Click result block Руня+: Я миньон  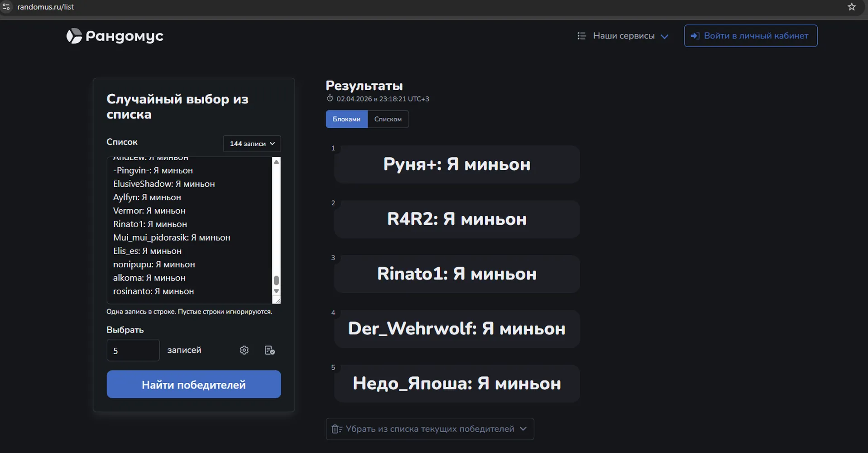point(457,164)
